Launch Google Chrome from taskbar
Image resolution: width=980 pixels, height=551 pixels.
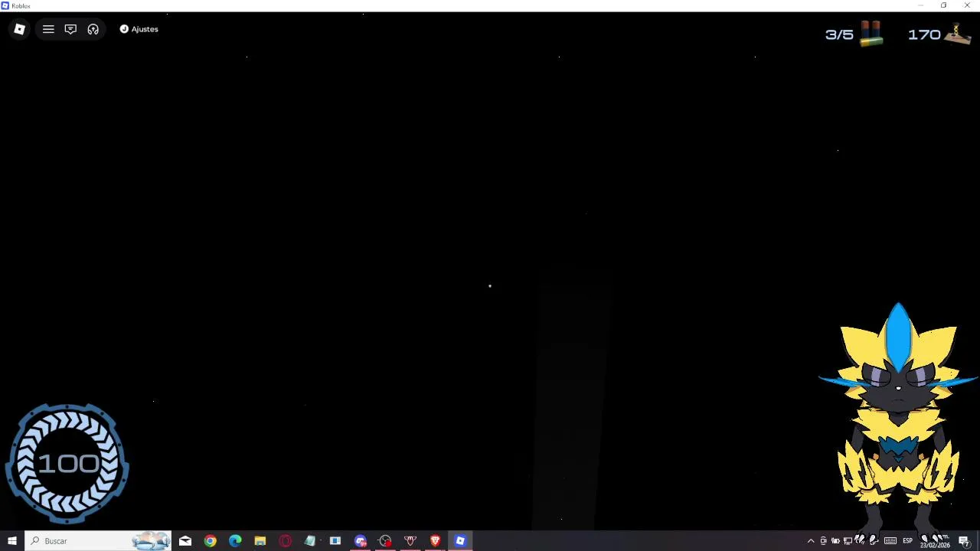point(210,541)
